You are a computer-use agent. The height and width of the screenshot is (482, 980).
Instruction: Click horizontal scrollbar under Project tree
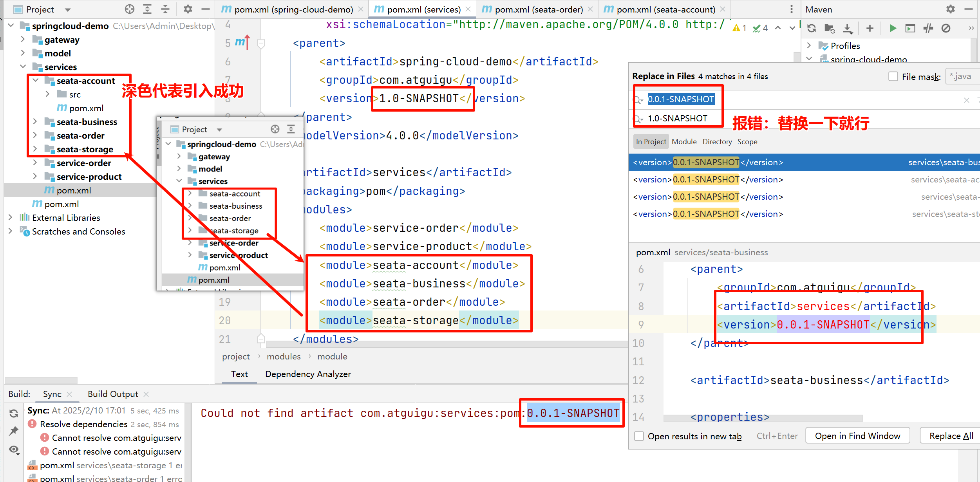41,380
